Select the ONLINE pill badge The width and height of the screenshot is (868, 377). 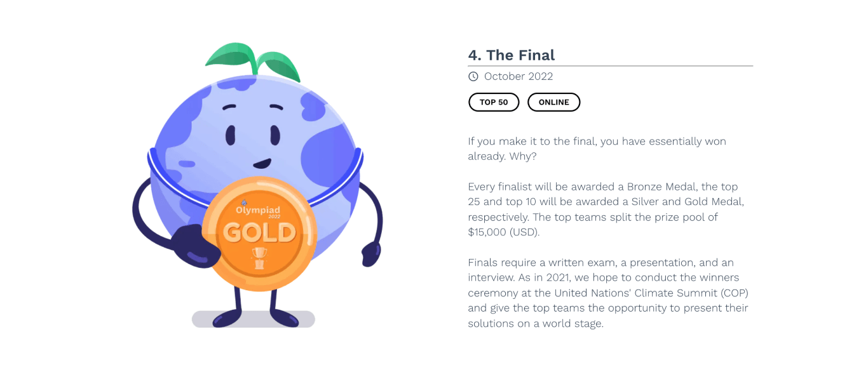pyautogui.click(x=553, y=102)
